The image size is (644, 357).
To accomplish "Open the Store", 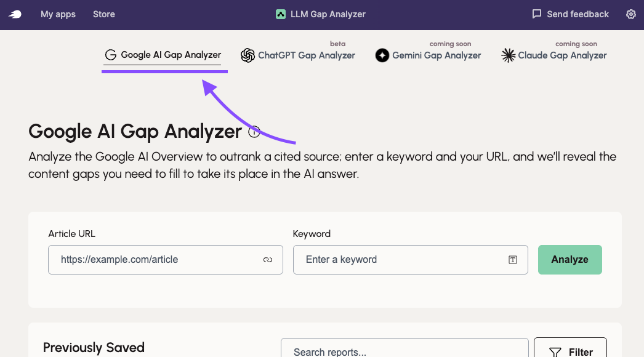I will point(103,14).
